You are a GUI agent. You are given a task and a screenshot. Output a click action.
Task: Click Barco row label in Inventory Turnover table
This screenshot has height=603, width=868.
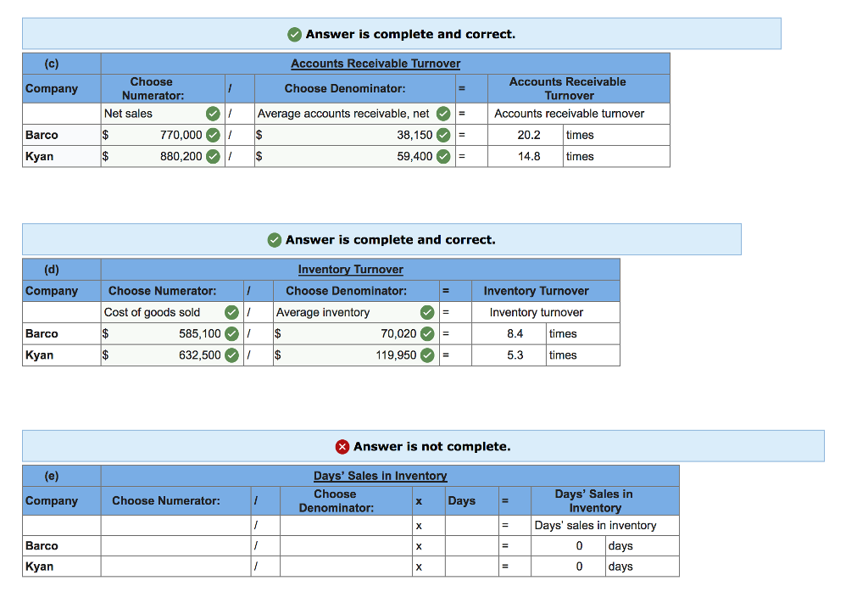tap(42, 334)
